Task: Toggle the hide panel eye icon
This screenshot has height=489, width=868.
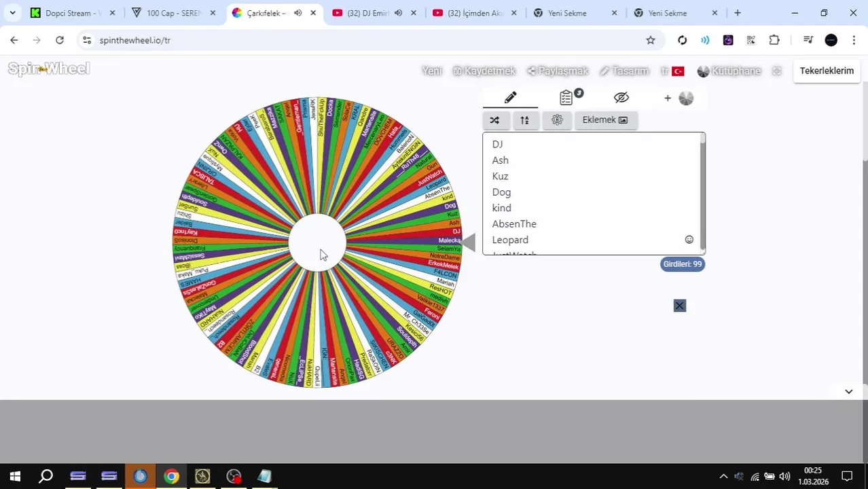Action: click(621, 98)
